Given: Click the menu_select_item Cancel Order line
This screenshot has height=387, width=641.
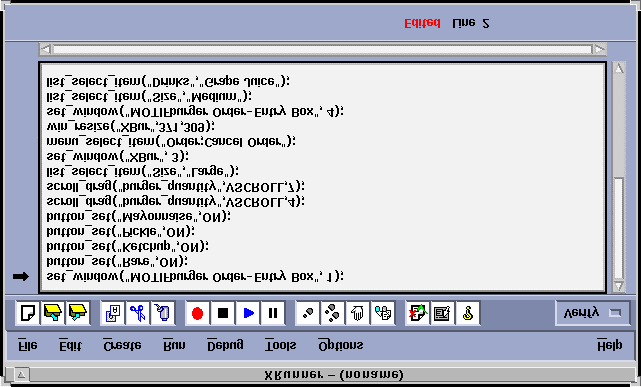Looking at the screenshot, I should click(x=171, y=141).
